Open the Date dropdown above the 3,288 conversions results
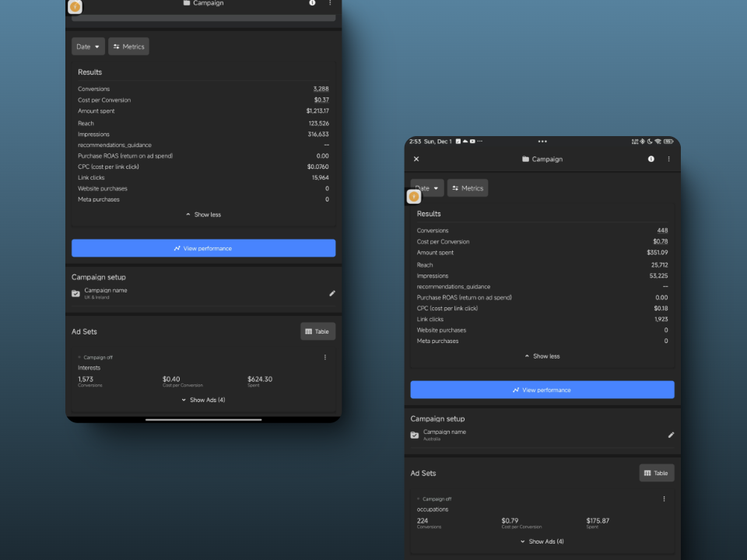 click(88, 47)
